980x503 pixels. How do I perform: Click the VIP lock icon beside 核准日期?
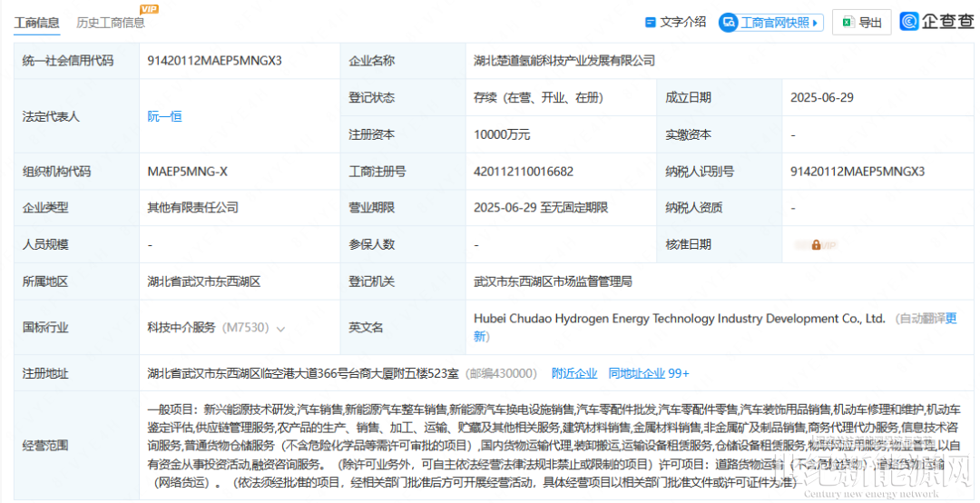(x=817, y=245)
